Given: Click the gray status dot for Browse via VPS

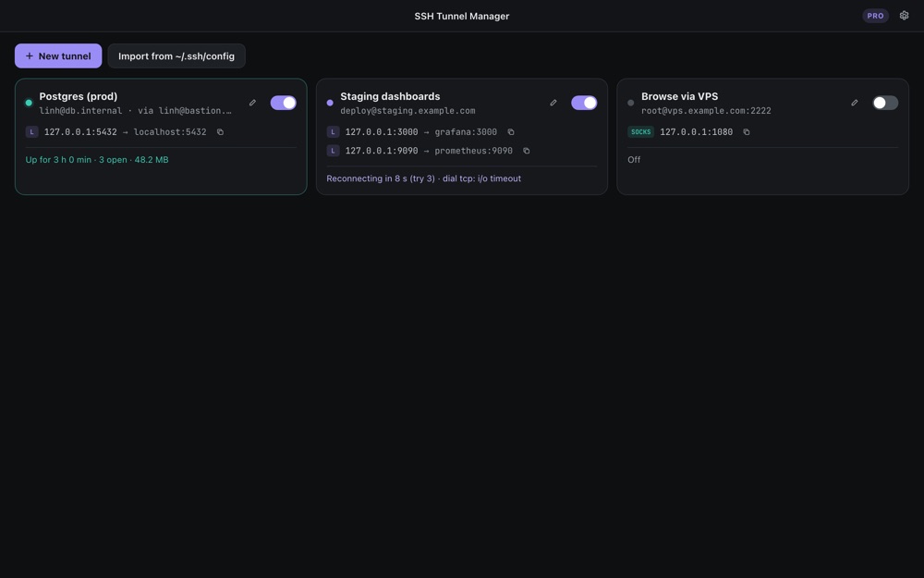Looking at the screenshot, I should (x=631, y=103).
